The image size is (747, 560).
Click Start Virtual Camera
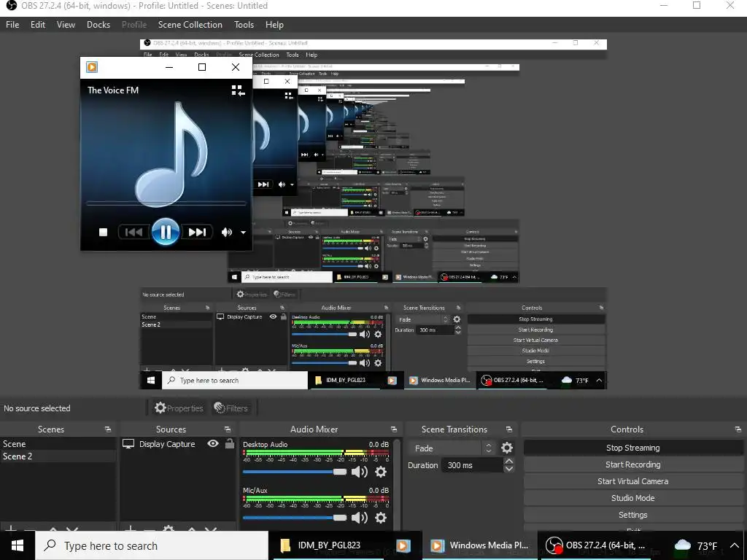632,481
